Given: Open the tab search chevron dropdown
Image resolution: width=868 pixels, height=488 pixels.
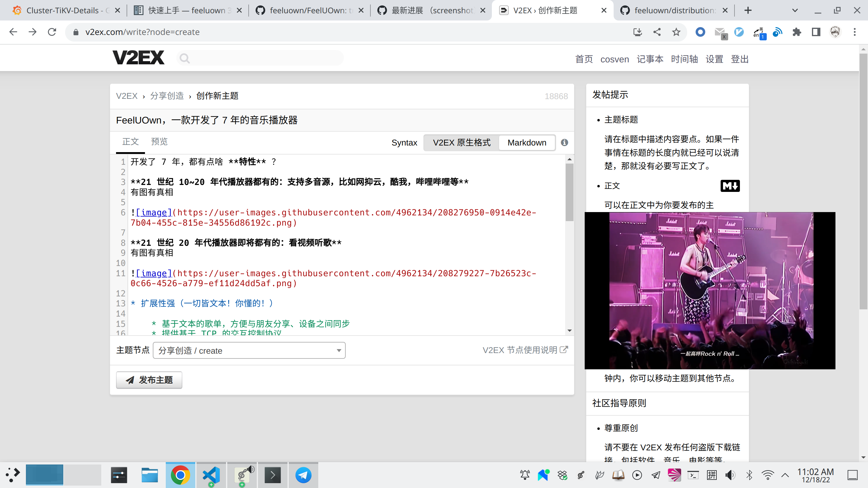Looking at the screenshot, I should [x=795, y=11].
